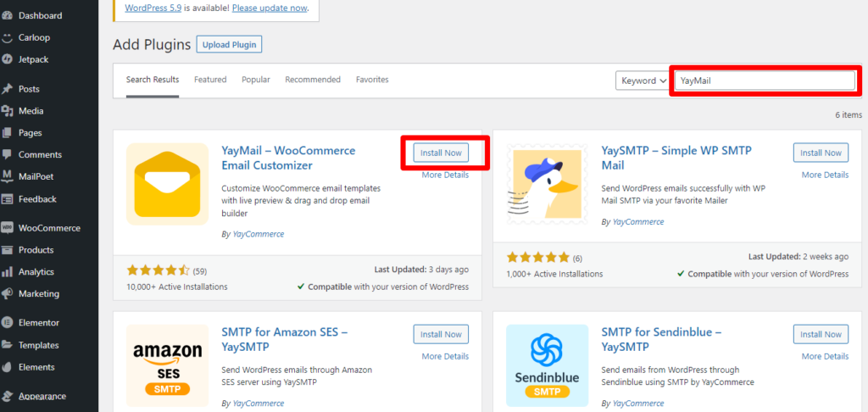Click YayCommerce author link under YayMail
868x412 pixels.
point(258,234)
